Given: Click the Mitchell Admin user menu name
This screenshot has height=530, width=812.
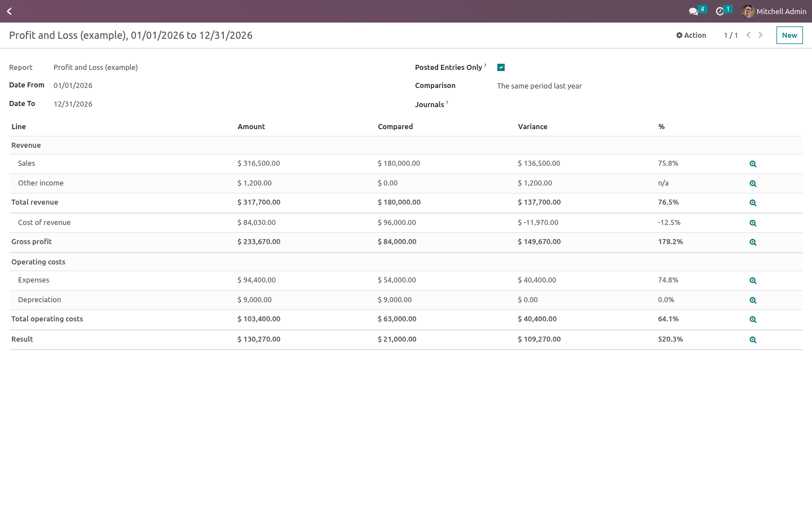Looking at the screenshot, I should click(781, 11).
